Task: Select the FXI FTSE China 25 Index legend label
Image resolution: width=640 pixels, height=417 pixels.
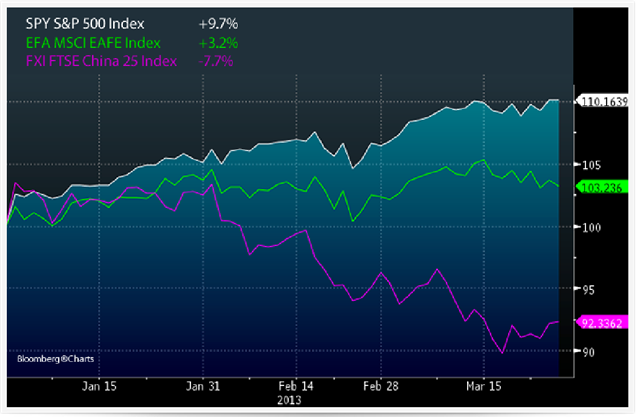Action: click(x=101, y=61)
